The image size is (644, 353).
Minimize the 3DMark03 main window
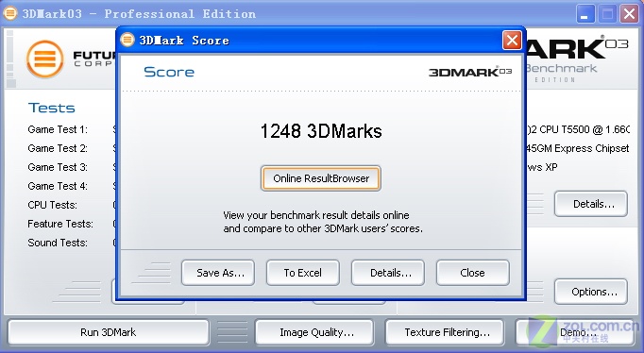585,14
